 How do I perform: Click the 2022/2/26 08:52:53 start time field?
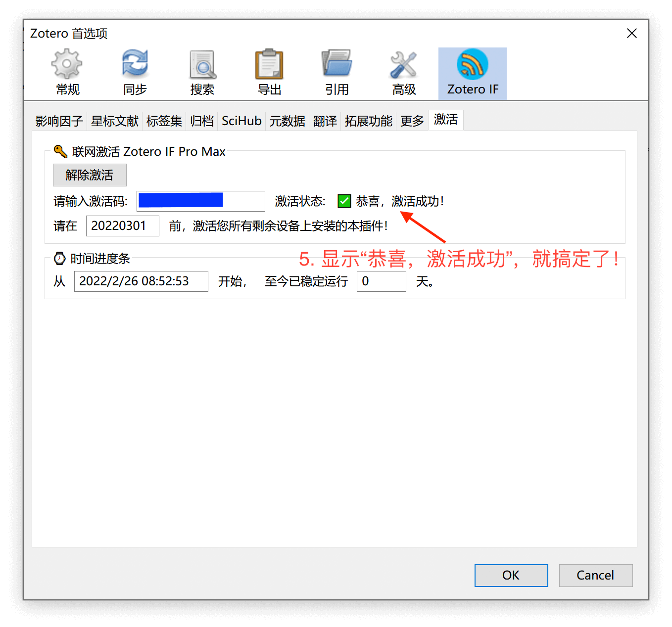pyautogui.click(x=141, y=281)
